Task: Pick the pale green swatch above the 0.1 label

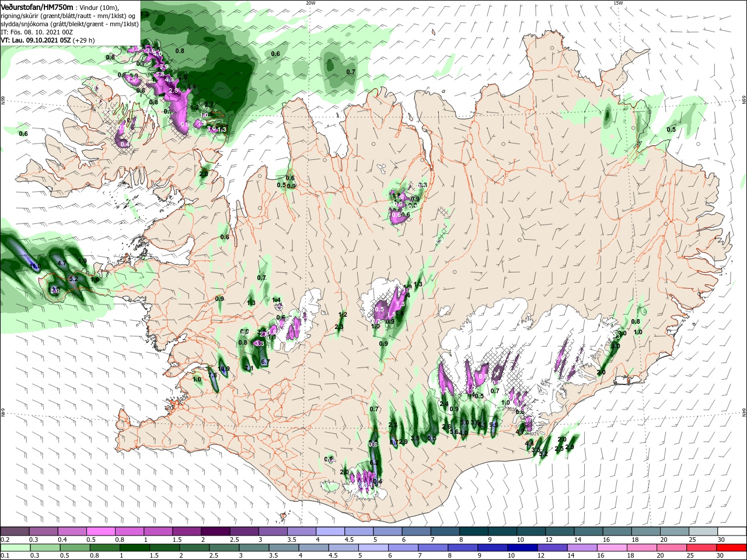Action: (x=15, y=548)
